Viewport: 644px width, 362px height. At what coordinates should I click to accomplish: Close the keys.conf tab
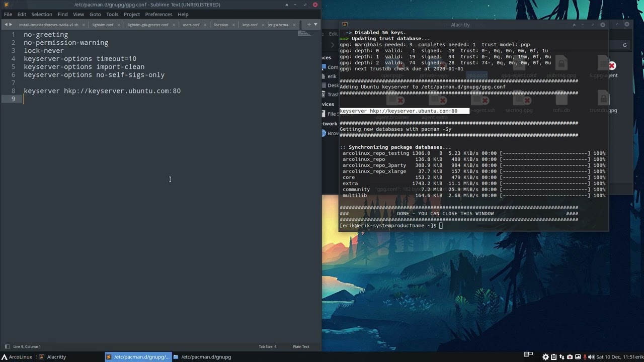click(x=263, y=25)
